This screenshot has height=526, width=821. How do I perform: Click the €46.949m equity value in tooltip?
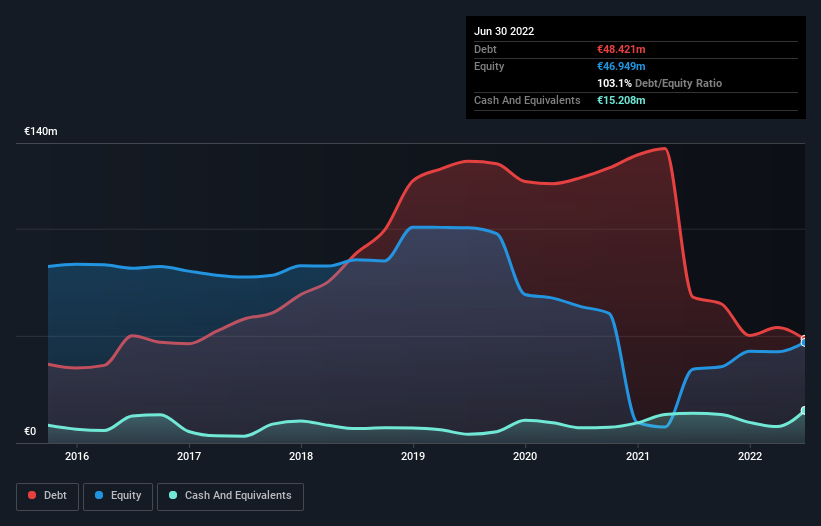pyautogui.click(x=621, y=66)
